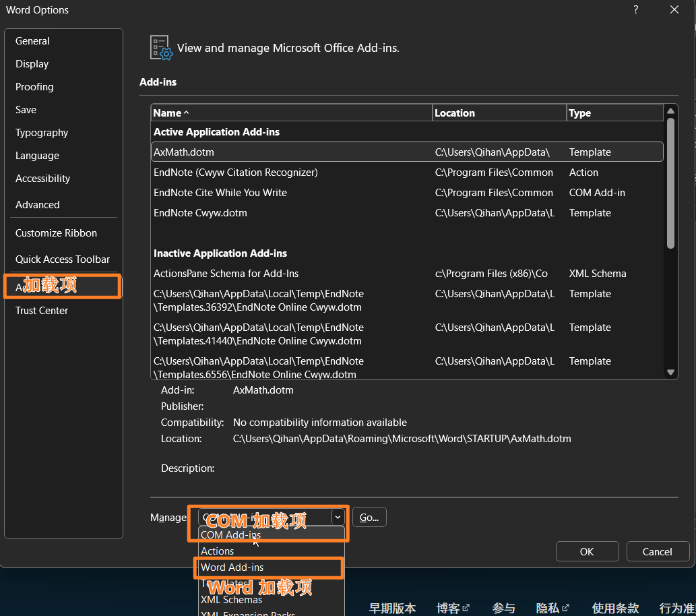Open Typography settings

pos(63,133)
